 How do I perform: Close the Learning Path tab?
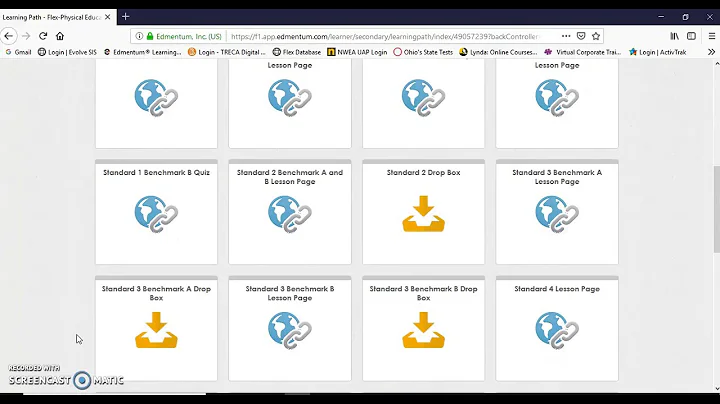(107, 17)
